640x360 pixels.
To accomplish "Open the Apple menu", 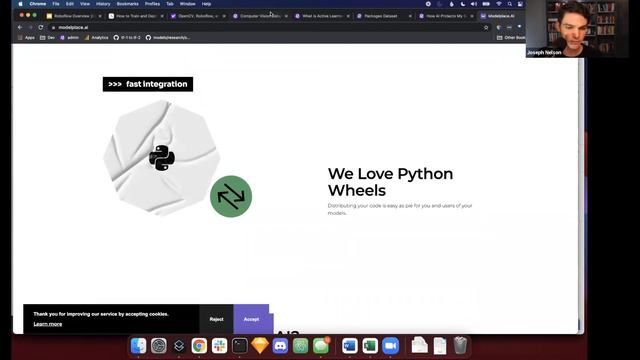I will click(x=20, y=4).
